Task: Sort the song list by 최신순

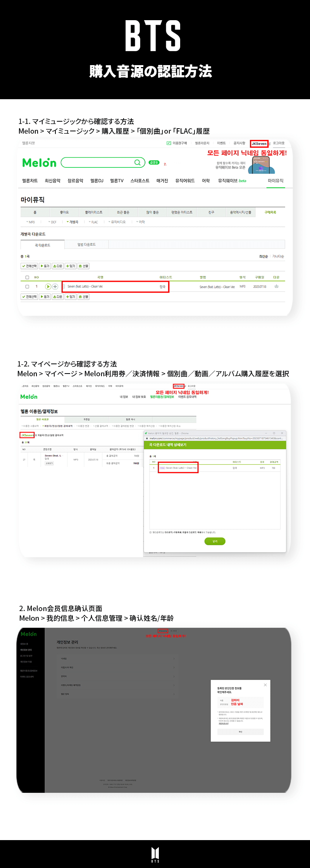Action: pos(263,257)
